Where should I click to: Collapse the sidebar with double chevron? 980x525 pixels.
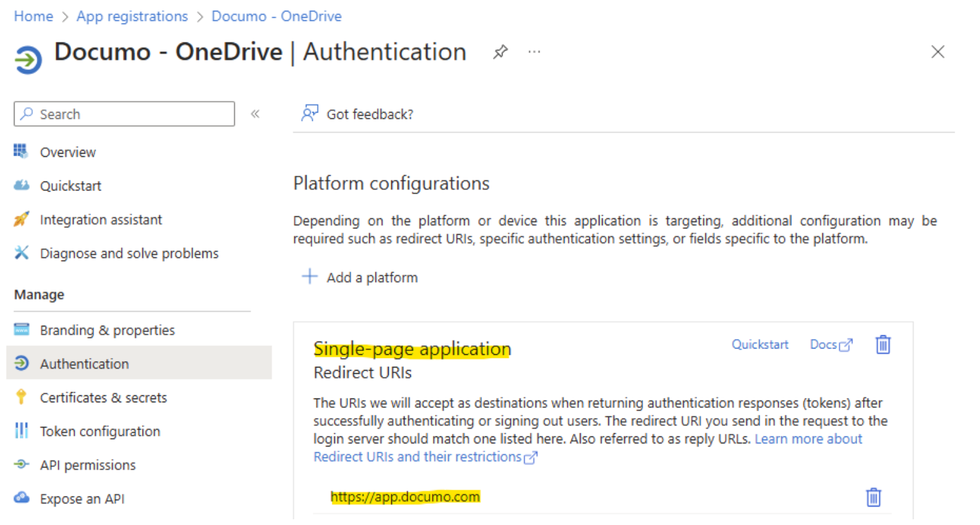pyautogui.click(x=255, y=114)
